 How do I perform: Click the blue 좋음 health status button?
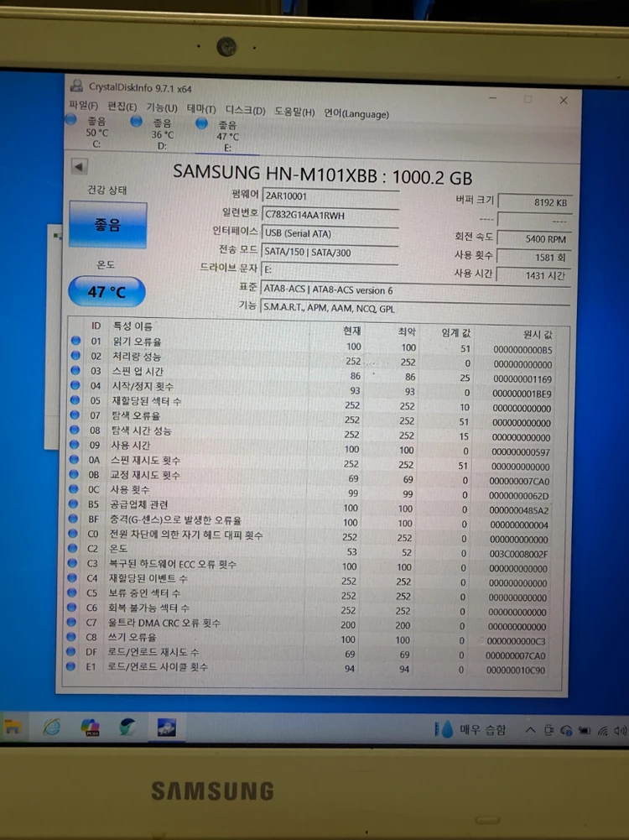pos(107,224)
